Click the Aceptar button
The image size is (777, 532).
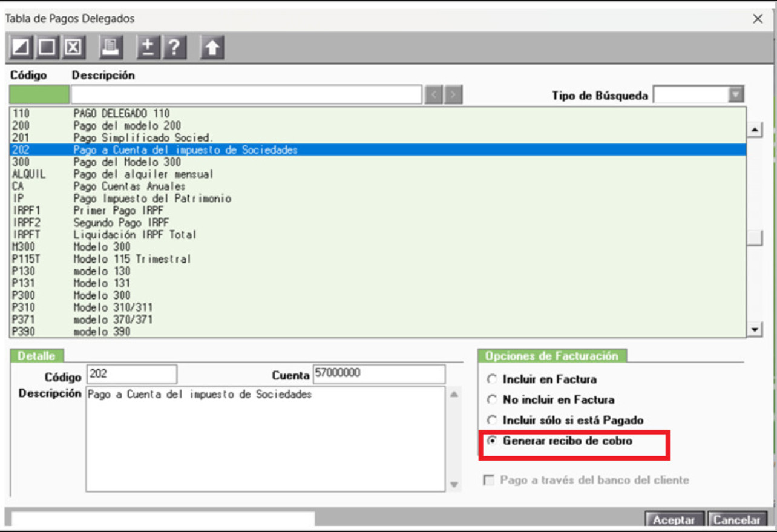675,520
